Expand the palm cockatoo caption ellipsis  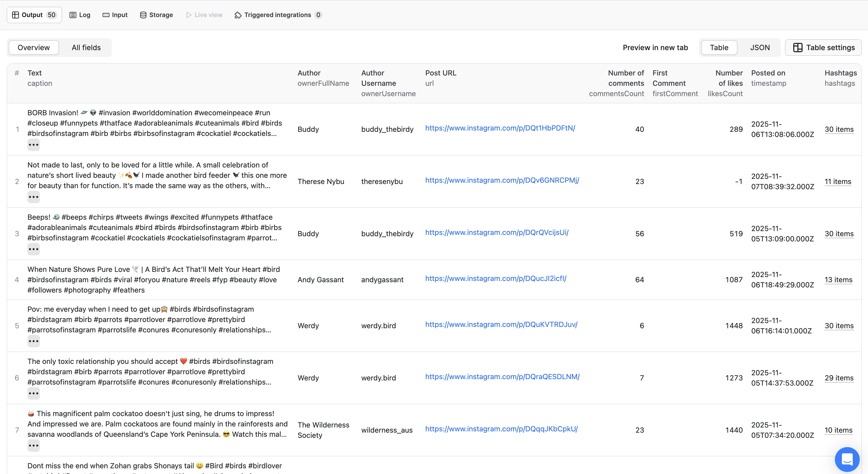click(33, 446)
